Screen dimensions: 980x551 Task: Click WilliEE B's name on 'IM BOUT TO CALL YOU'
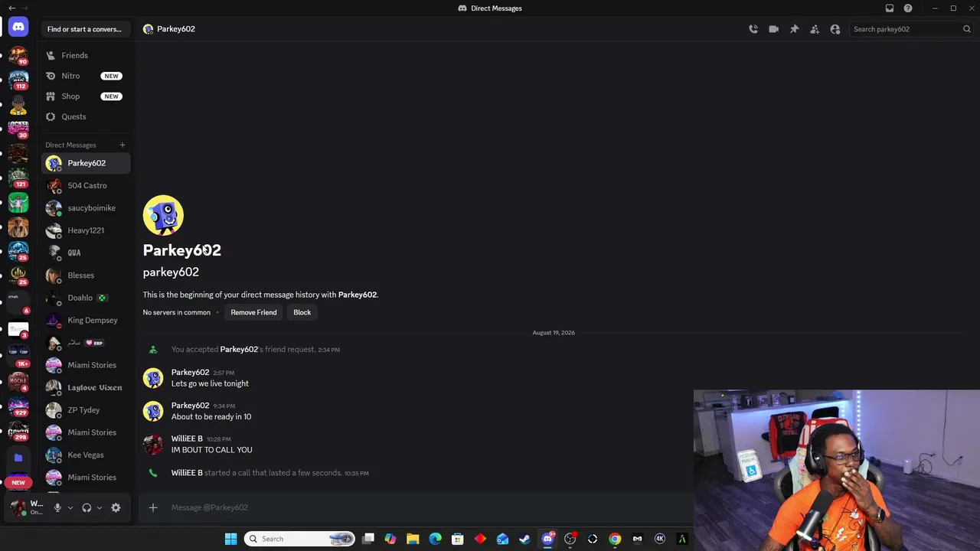coord(187,439)
